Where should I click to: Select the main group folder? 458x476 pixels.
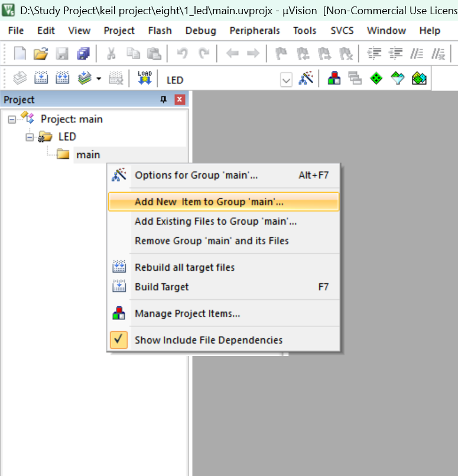click(88, 155)
